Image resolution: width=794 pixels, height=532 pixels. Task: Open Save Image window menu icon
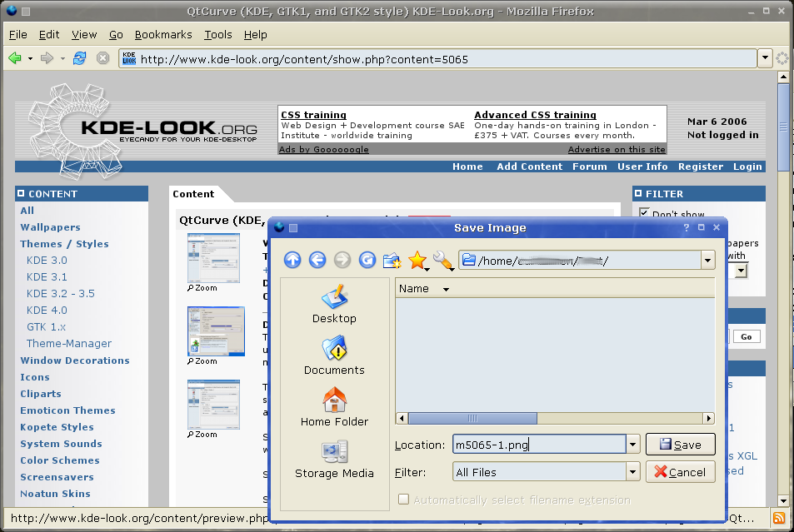click(279, 227)
